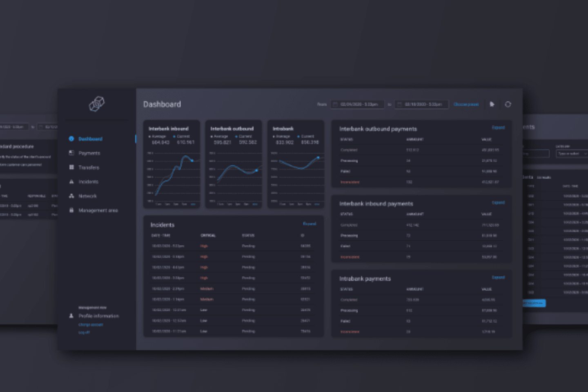Screen dimensions: 588x392
Task: Open the Incidents warning icon
Action: 71,181
